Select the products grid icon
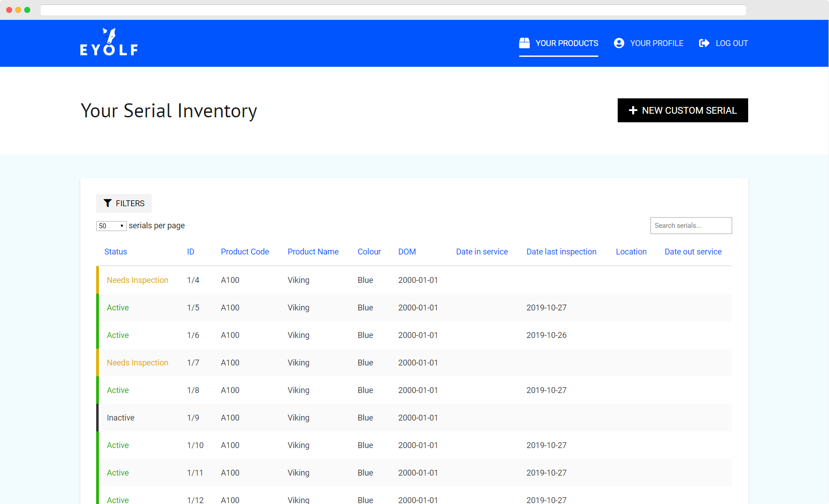Screen dimensions: 829x504 tap(524, 43)
